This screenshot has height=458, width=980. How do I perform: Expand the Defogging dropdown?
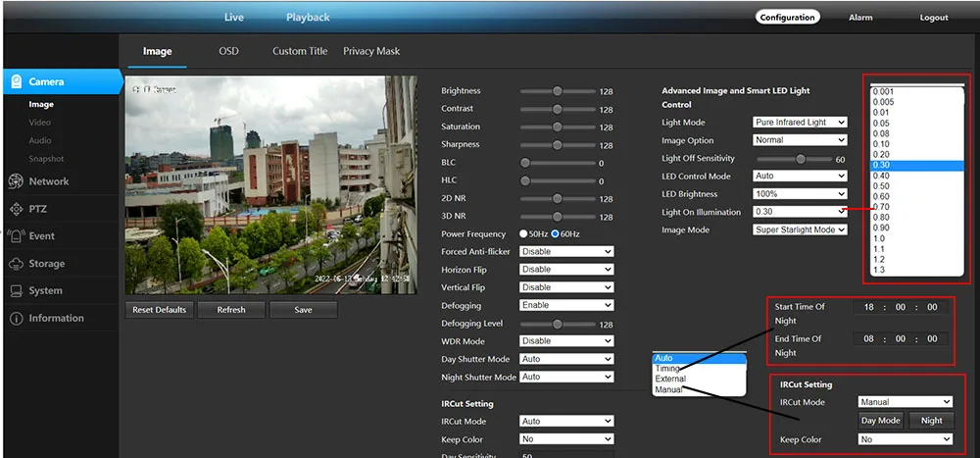coord(566,305)
